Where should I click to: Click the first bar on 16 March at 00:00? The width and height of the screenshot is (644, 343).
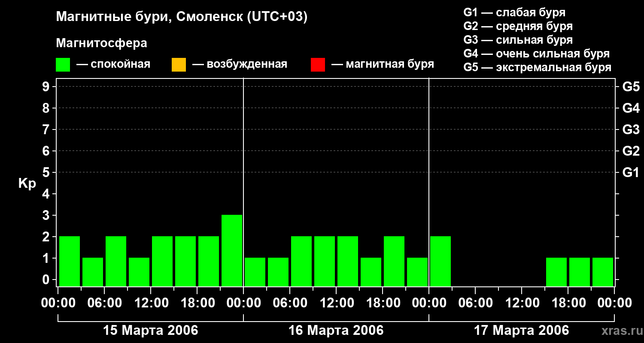tap(255, 272)
